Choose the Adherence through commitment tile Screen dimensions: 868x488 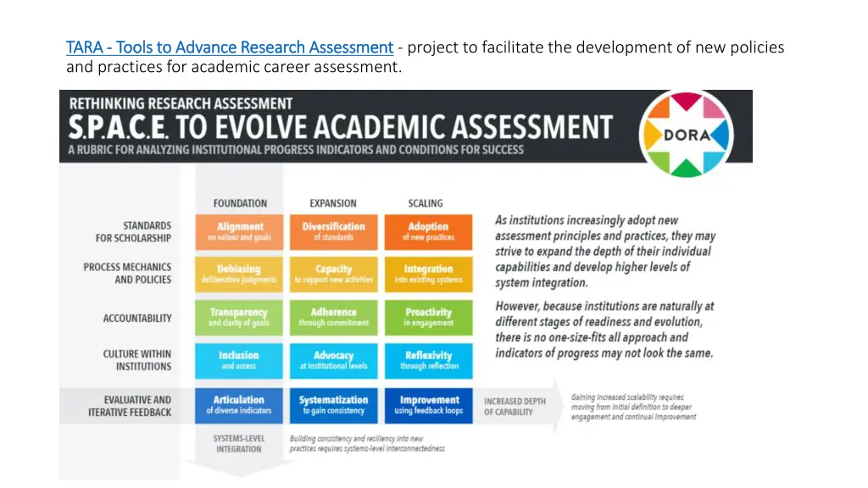[333, 318]
